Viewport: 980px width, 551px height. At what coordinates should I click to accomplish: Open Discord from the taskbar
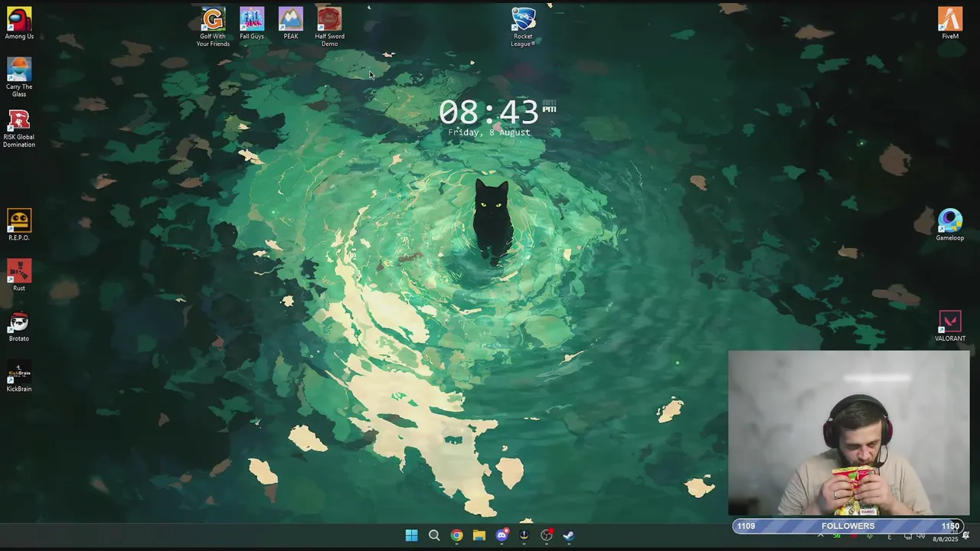[x=501, y=535]
